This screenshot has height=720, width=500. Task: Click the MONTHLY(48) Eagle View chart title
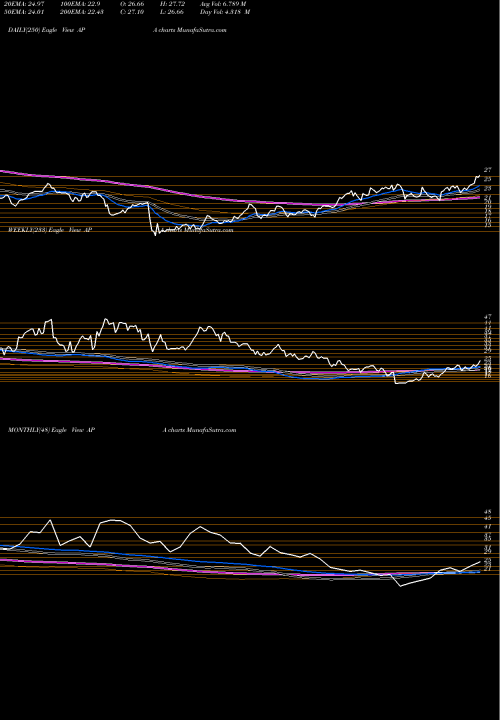pyautogui.click(x=51, y=430)
